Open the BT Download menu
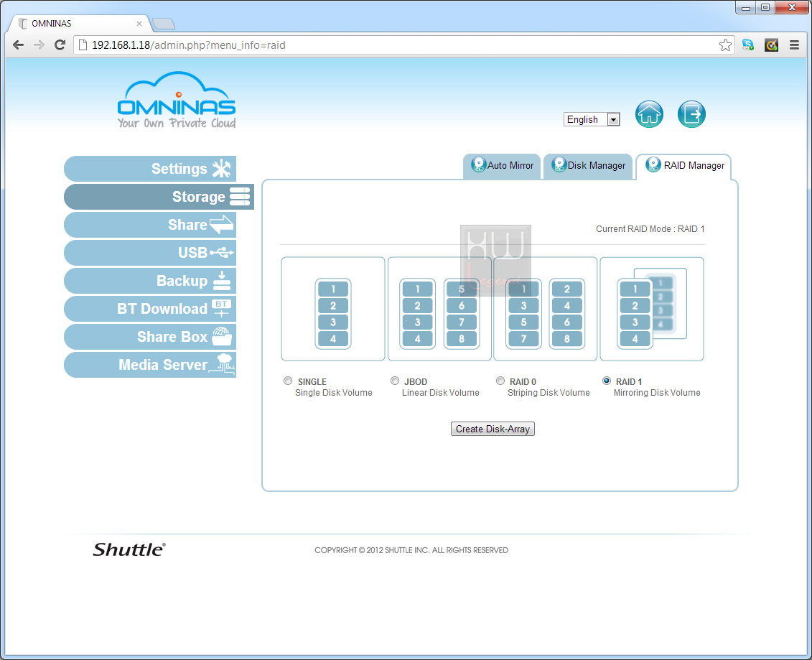812x660 pixels. click(x=150, y=309)
